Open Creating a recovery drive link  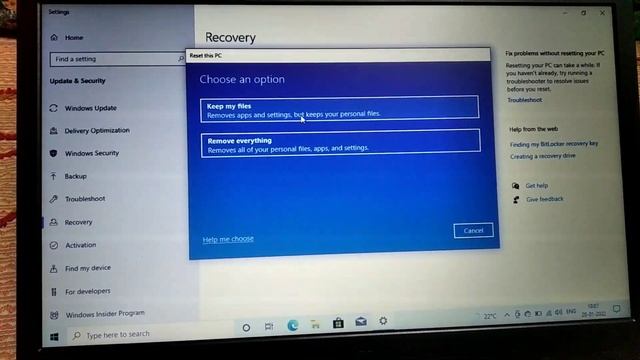[x=543, y=156]
